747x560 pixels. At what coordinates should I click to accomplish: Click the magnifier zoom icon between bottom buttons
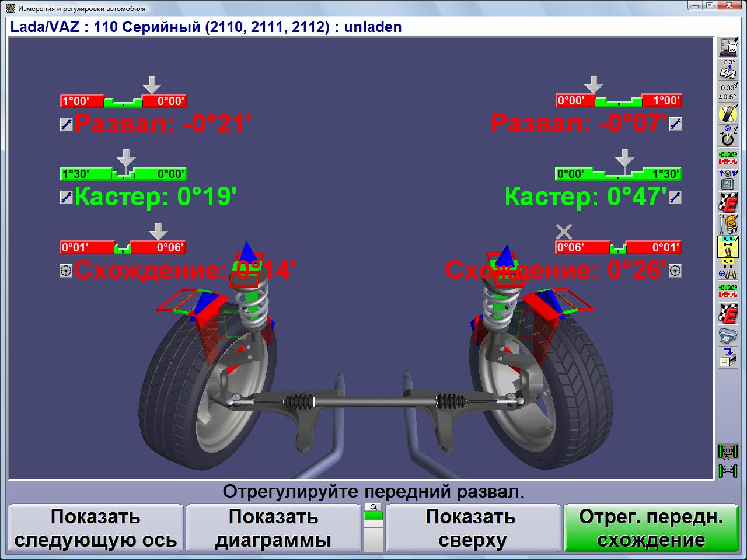(373, 507)
